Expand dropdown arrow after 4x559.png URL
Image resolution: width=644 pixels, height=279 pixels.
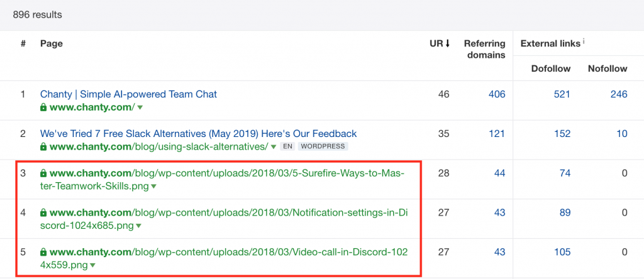[92, 265]
